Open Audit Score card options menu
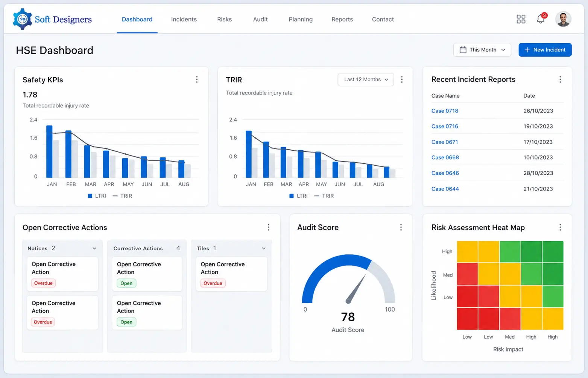The height and width of the screenshot is (378, 588). pyautogui.click(x=401, y=227)
